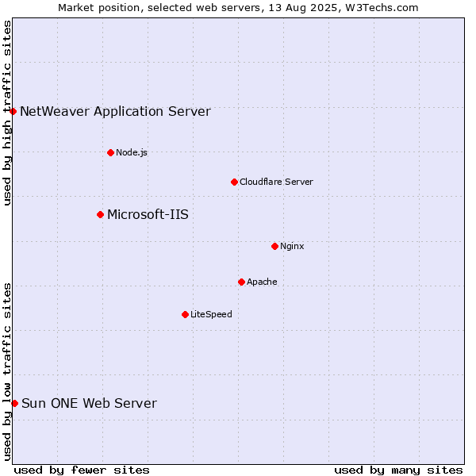Click the Apache red marker
Screen dimensions: 476x476
click(x=242, y=282)
